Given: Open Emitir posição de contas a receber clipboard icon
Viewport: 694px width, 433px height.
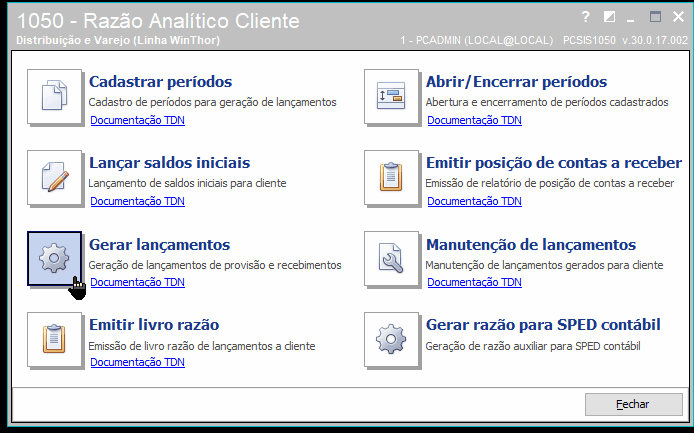Looking at the screenshot, I should [391, 178].
